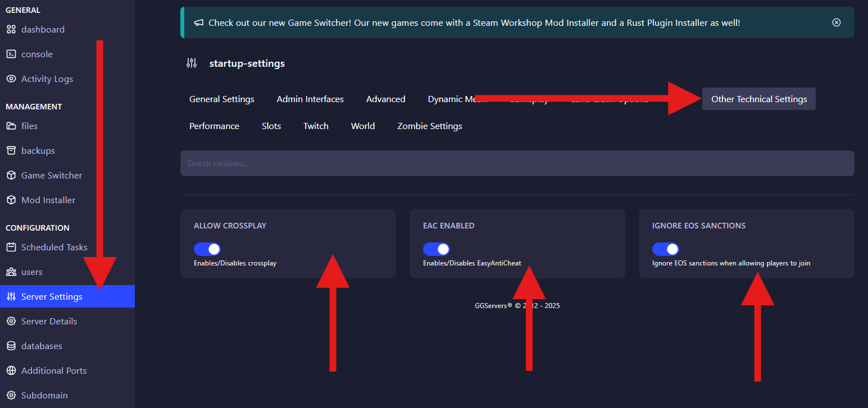Turn off EAC Enabled

437,249
